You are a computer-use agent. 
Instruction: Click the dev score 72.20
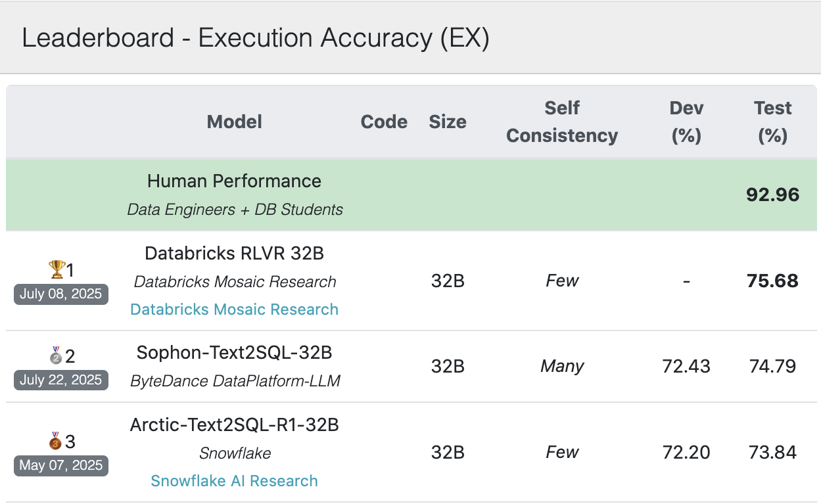(x=687, y=452)
